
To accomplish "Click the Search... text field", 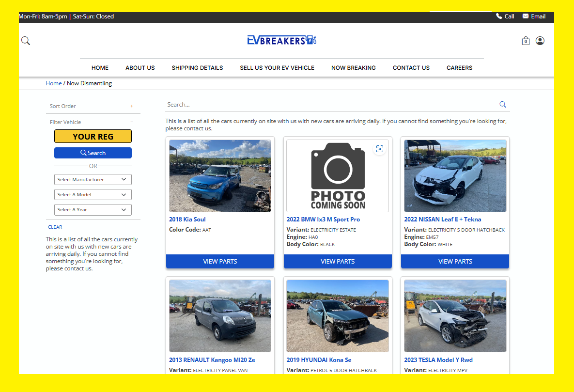I will pyautogui.click(x=331, y=105).
